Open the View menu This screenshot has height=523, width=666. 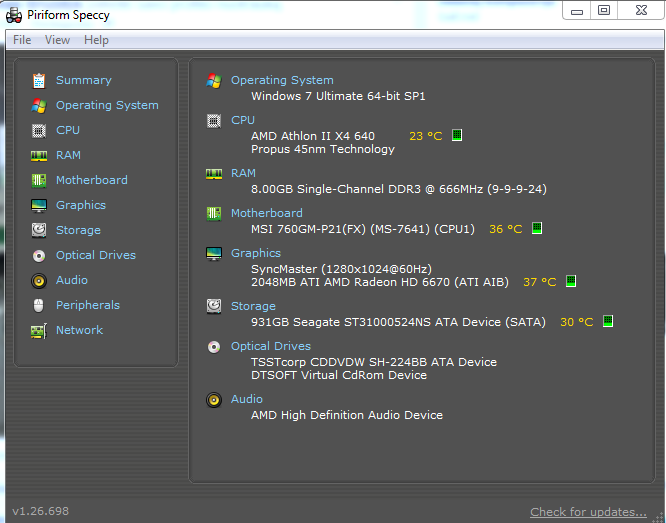coord(57,40)
